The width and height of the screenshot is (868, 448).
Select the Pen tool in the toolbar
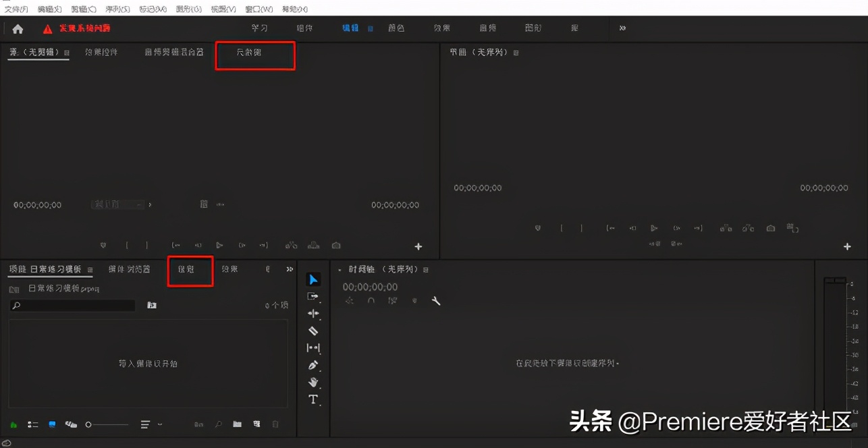point(313,365)
